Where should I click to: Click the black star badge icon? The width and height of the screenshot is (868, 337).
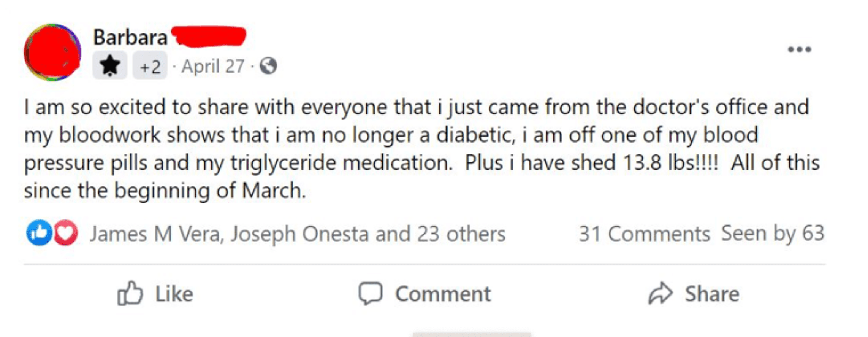click(x=110, y=65)
